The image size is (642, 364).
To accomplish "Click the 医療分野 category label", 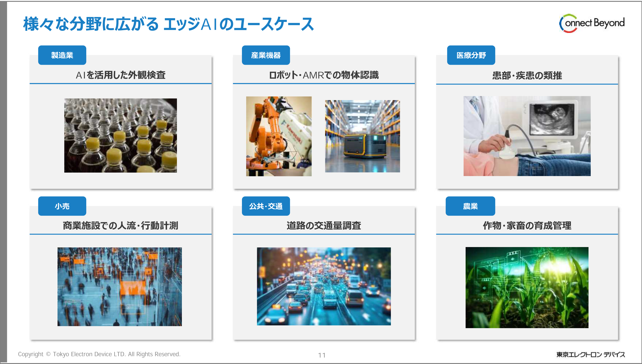I will (471, 55).
